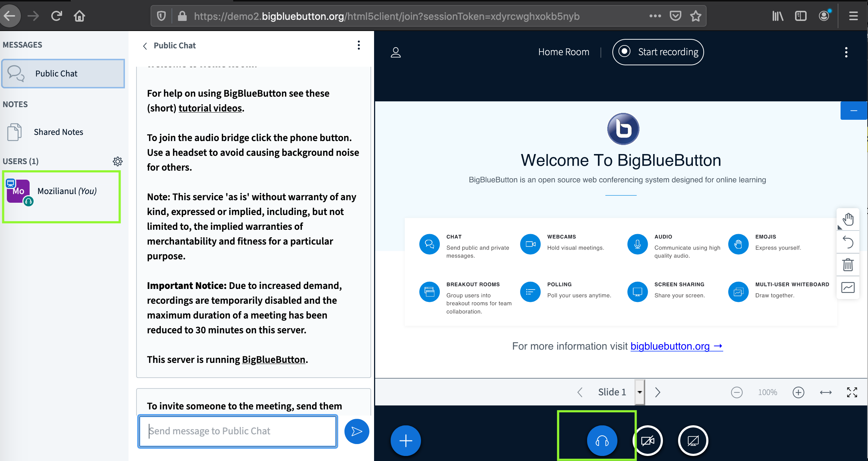Click the Webcams feature icon on slide

pos(530,244)
